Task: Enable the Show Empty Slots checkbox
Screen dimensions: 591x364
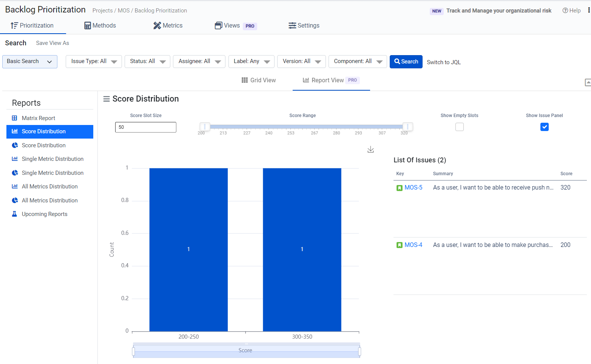Action: [459, 127]
